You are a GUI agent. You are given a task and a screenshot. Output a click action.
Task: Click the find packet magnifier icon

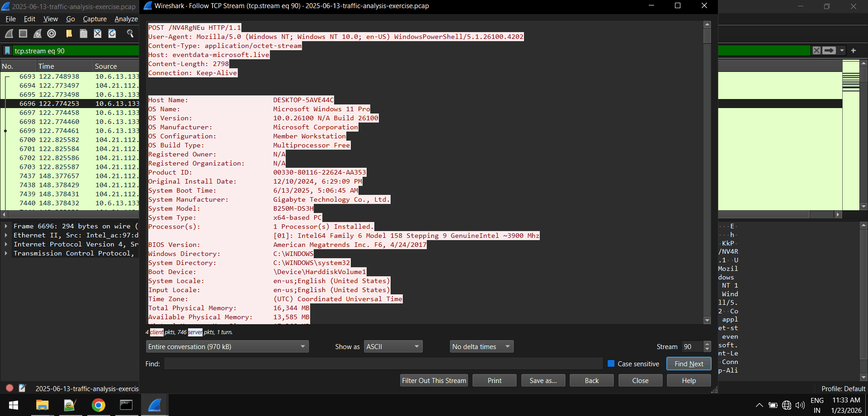pos(130,33)
